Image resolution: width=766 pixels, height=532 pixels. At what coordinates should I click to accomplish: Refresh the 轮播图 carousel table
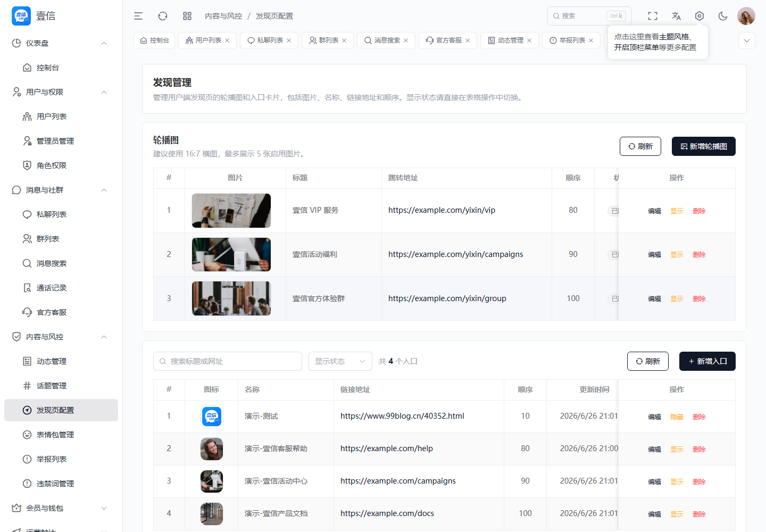point(640,146)
